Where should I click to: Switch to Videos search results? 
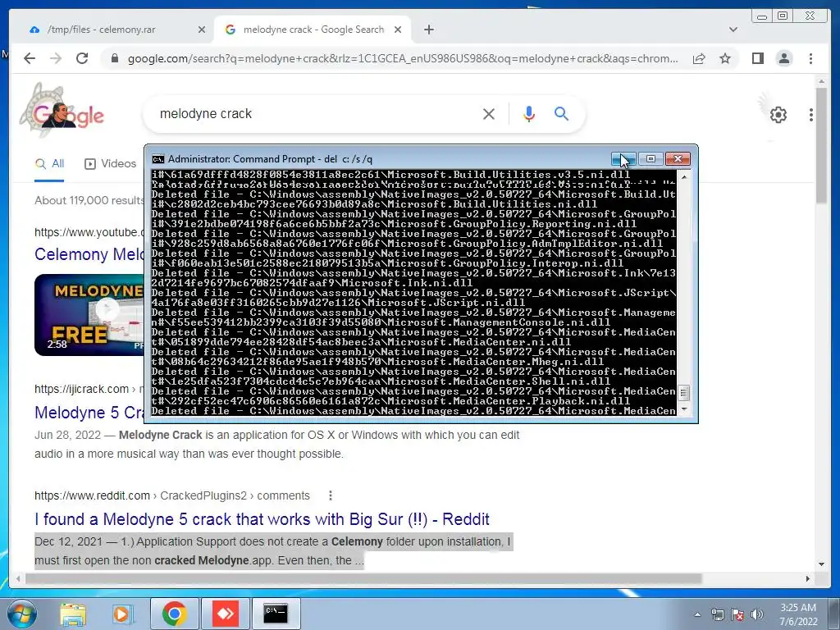click(x=111, y=164)
